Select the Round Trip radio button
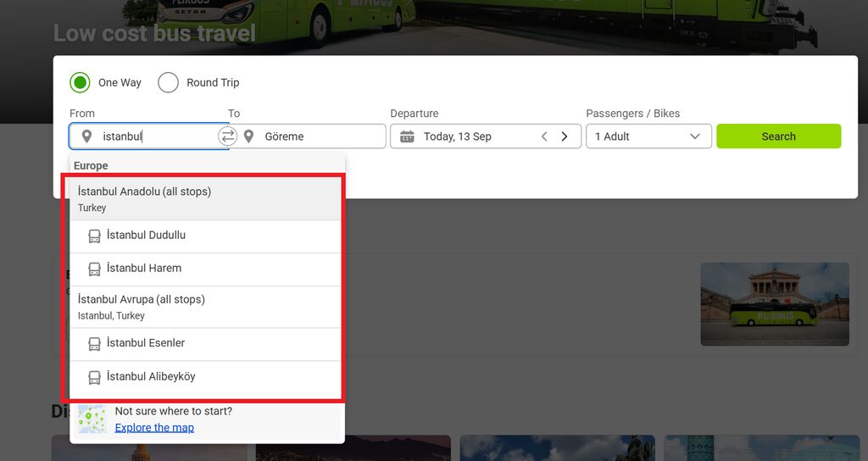The height and width of the screenshot is (461, 868). pos(168,82)
